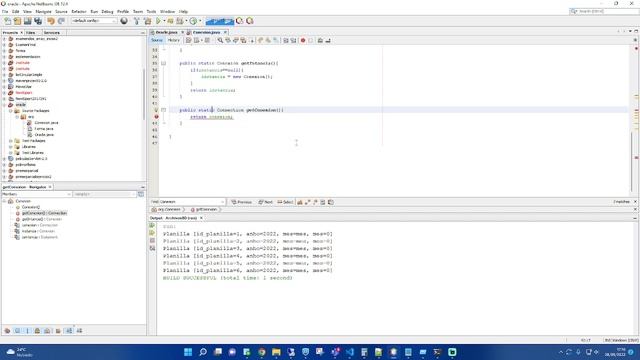Open Chrome from the taskbar

262,352
